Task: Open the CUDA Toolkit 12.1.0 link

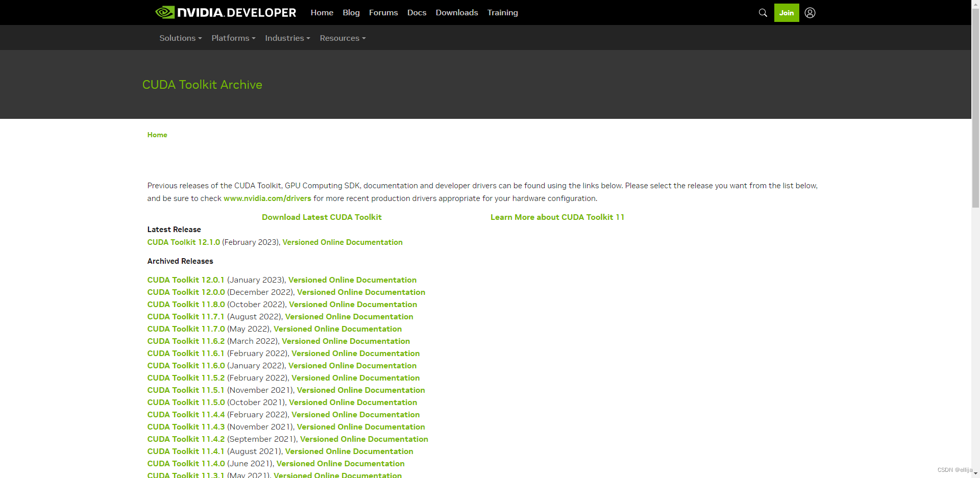Action: click(183, 242)
